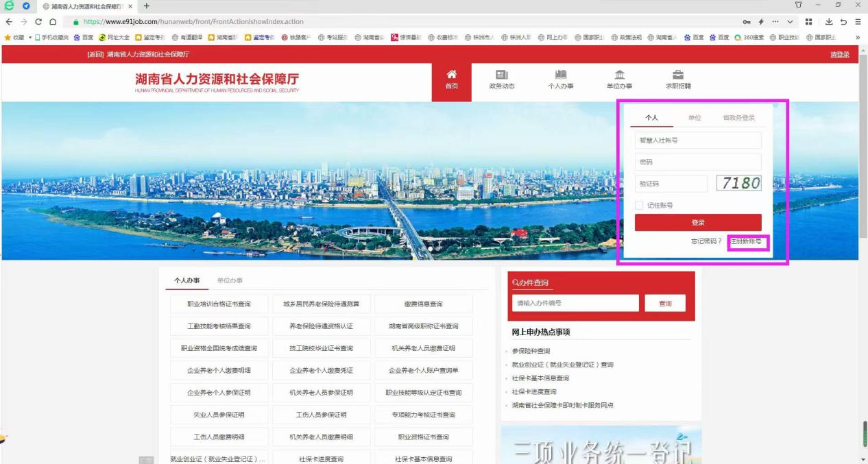
Task: Expand the bookmarks bar overflow arrows
Action: pyautogui.click(x=857, y=37)
